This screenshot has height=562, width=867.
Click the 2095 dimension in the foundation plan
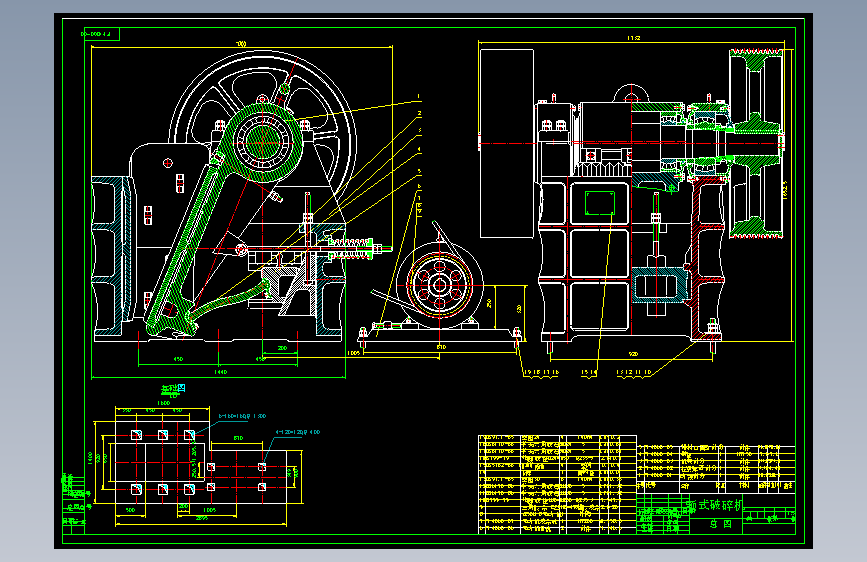202,518
